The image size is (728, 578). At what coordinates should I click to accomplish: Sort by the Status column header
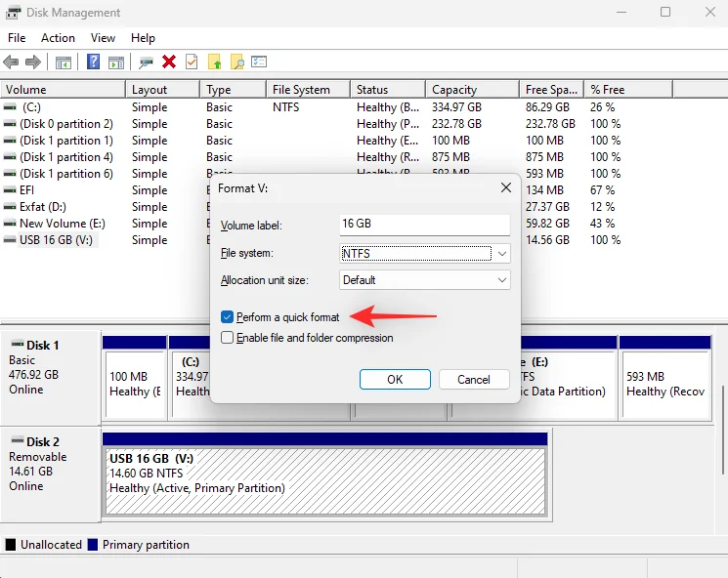coord(388,90)
